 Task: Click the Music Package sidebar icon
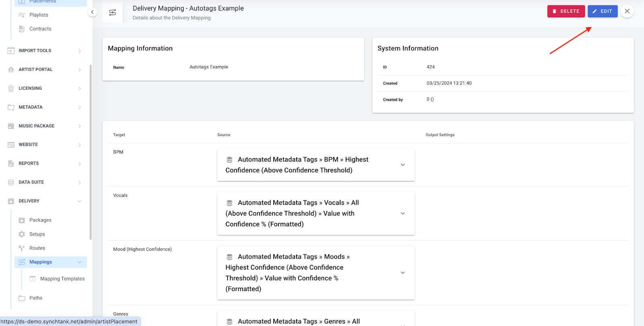pos(11,126)
